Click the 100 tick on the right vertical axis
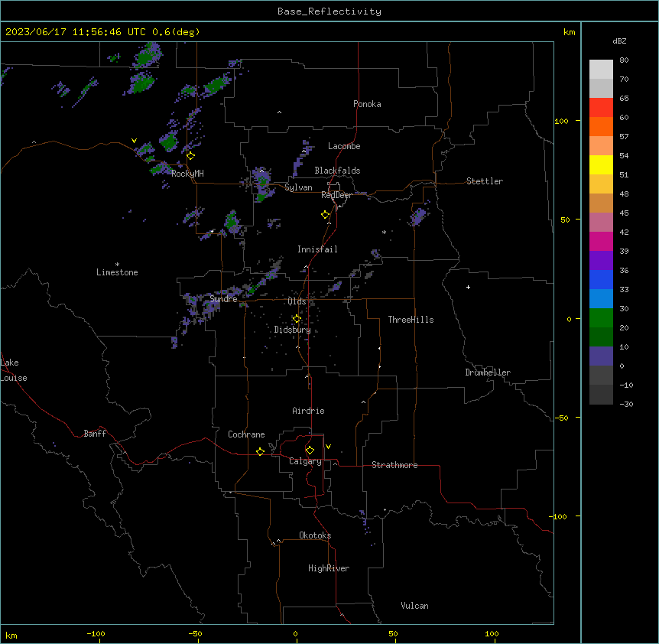Screen dimensions: 659x644 tap(561, 121)
